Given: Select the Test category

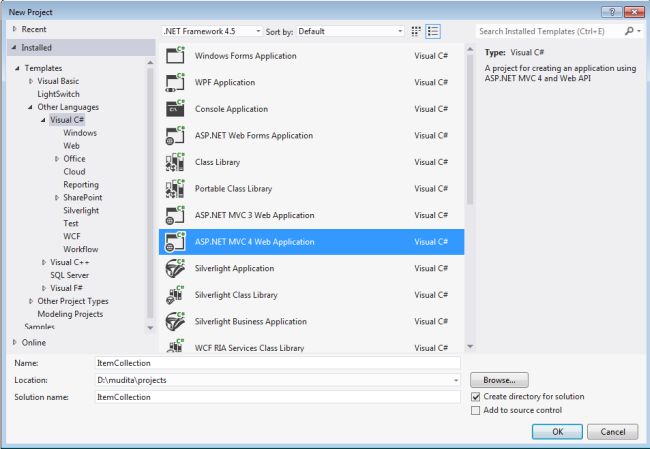Looking at the screenshot, I should click(x=71, y=223).
